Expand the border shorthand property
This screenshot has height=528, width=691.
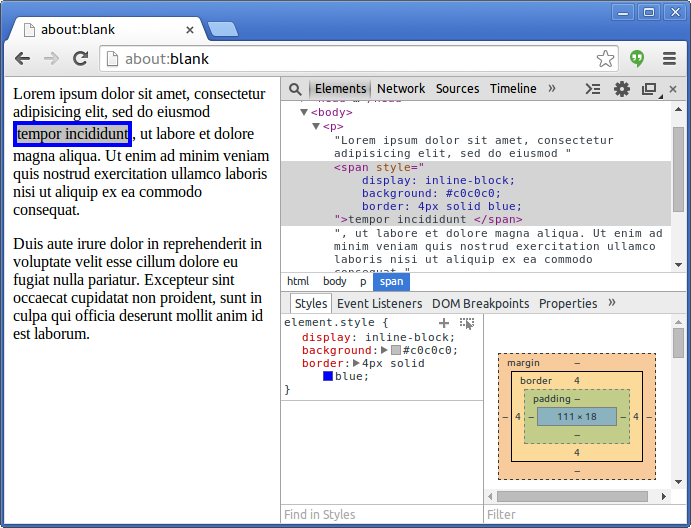coord(356,363)
